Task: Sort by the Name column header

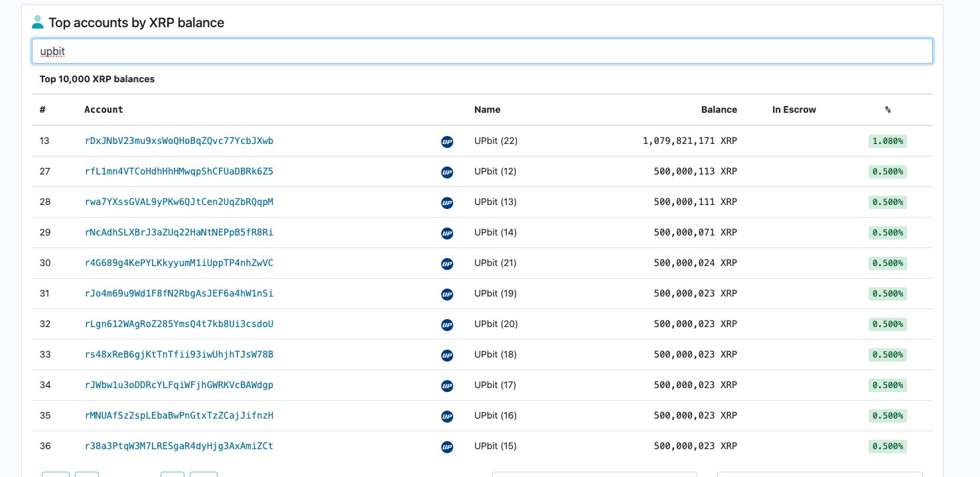Action: coord(488,109)
